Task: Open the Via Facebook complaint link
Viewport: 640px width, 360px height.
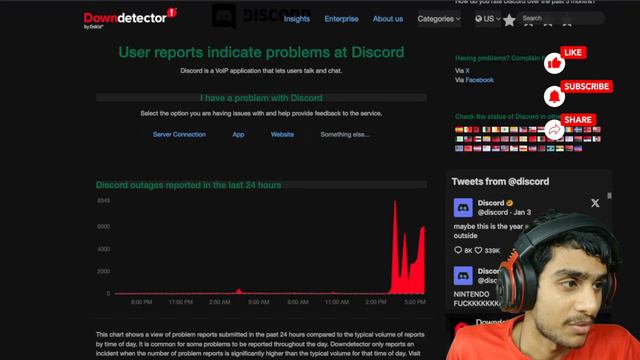Action: [x=479, y=80]
